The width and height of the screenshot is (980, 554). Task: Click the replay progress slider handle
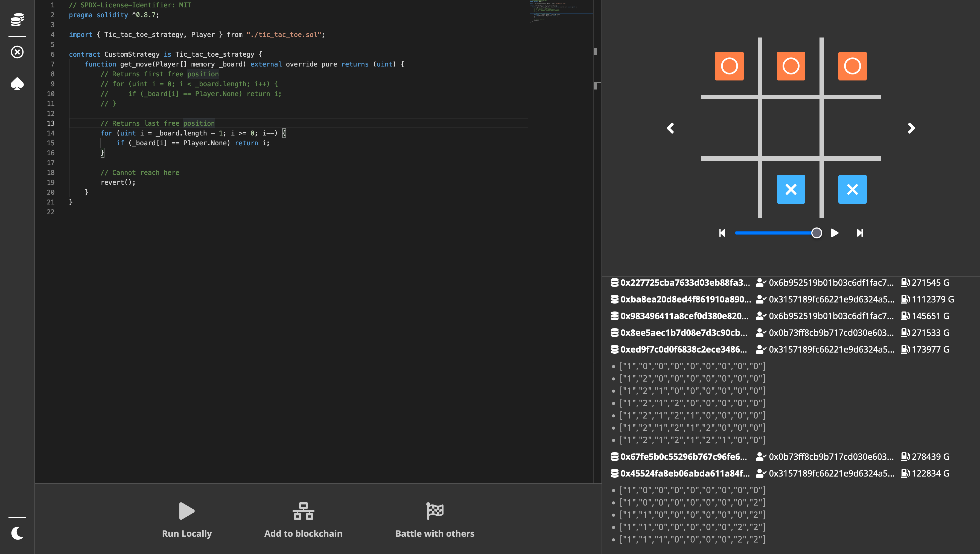coord(816,233)
